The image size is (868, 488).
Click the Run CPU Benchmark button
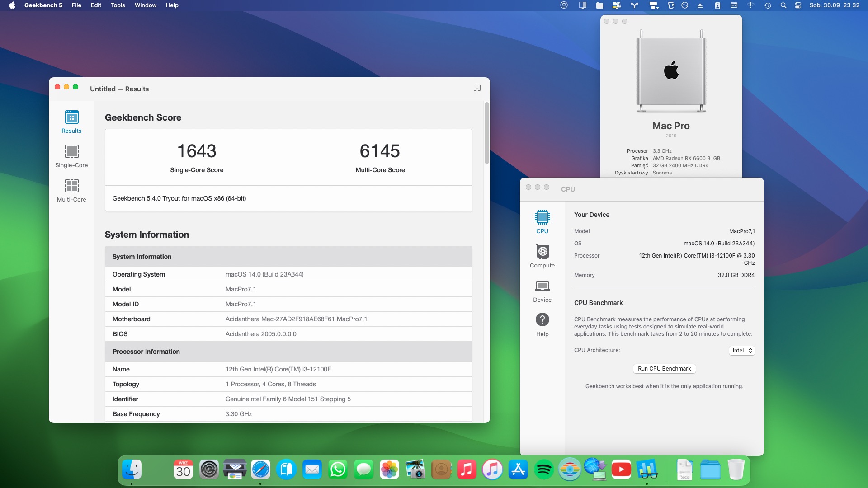[x=664, y=369]
